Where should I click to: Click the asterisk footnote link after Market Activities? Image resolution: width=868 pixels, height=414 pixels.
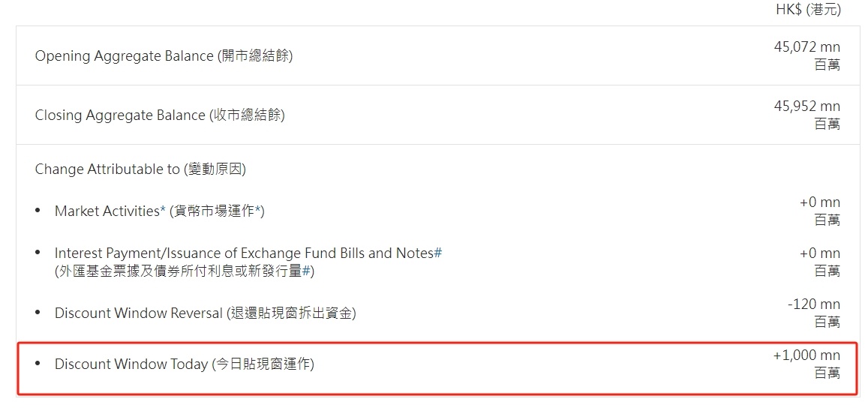[163, 211]
